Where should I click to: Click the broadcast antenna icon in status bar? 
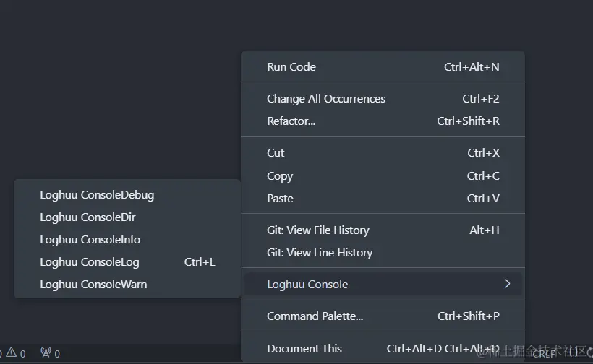[x=46, y=352]
